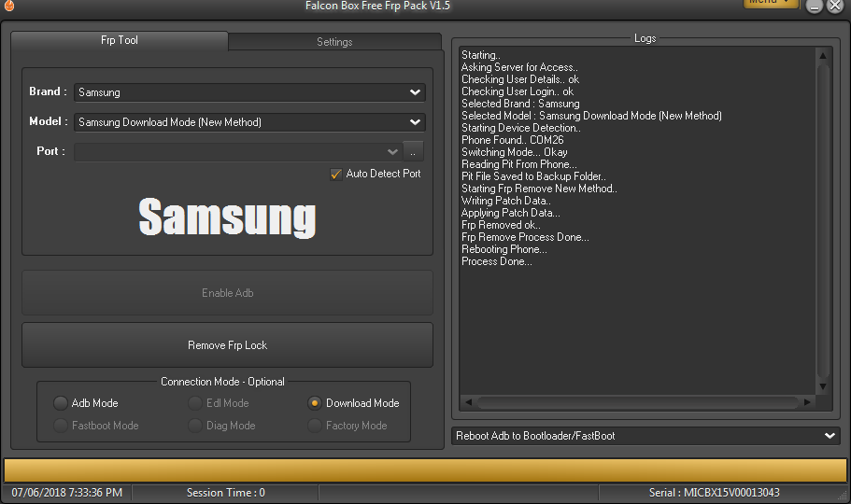Click the Session Time status entry
Image resolution: width=851 pixels, height=504 pixels.
tap(226, 493)
